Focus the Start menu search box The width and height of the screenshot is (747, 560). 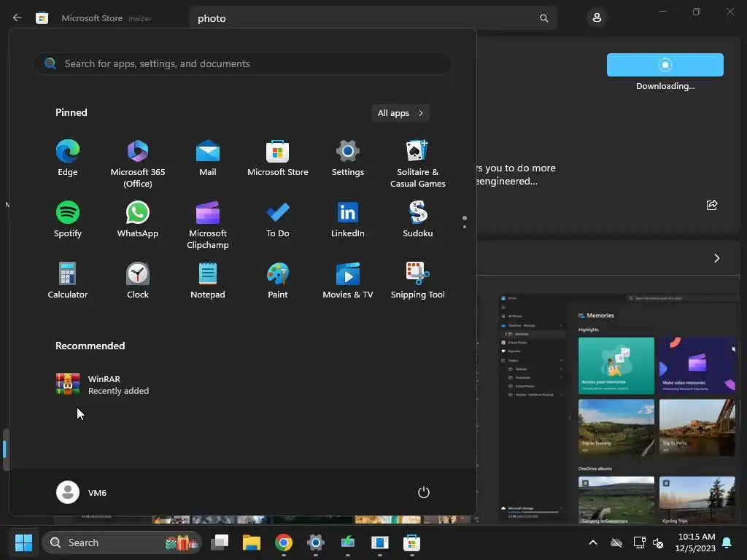(242, 63)
